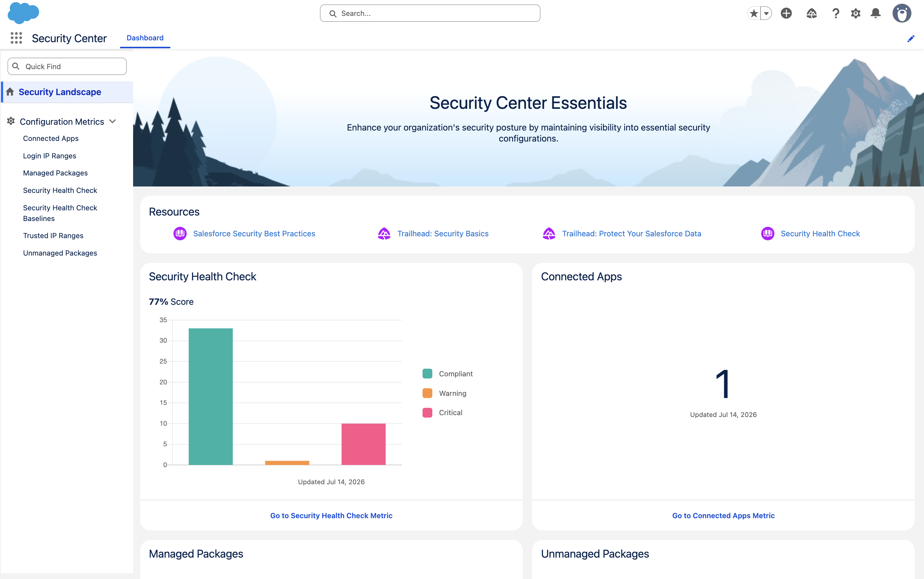Screen dimensions: 924x579
Task: Collapse the Configuration Metrics chevron
Action: click(x=113, y=121)
